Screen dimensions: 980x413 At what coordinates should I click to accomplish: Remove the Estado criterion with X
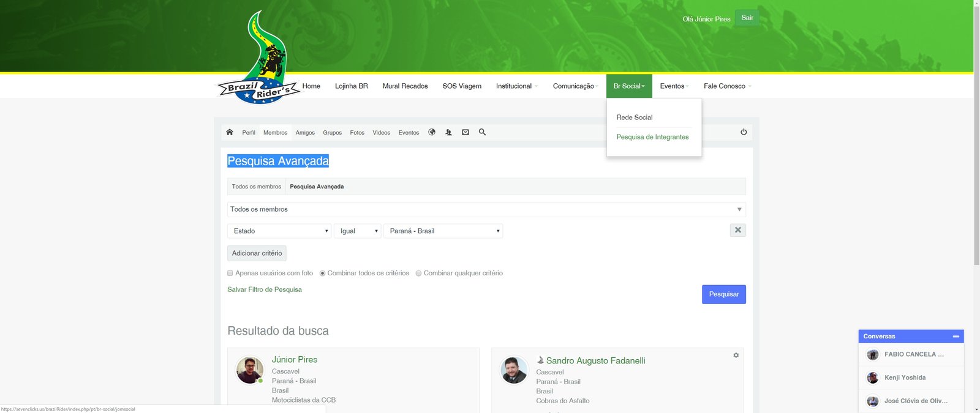coord(738,230)
